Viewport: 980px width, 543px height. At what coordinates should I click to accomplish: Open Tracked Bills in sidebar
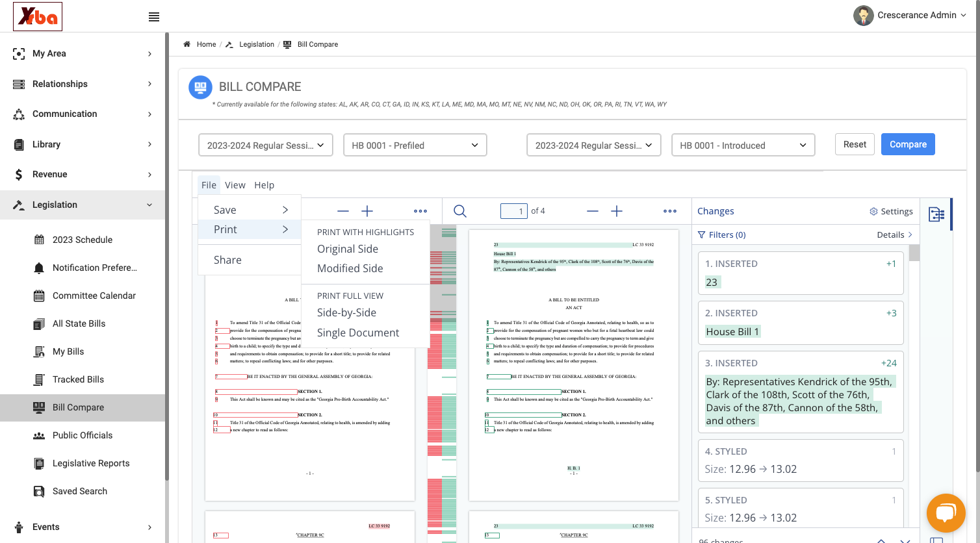click(78, 379)
